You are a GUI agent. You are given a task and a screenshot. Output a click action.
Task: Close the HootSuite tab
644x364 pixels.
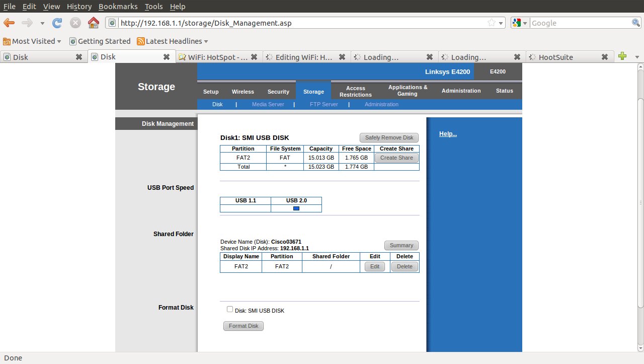pyautogui.click(x=605, y=57)
